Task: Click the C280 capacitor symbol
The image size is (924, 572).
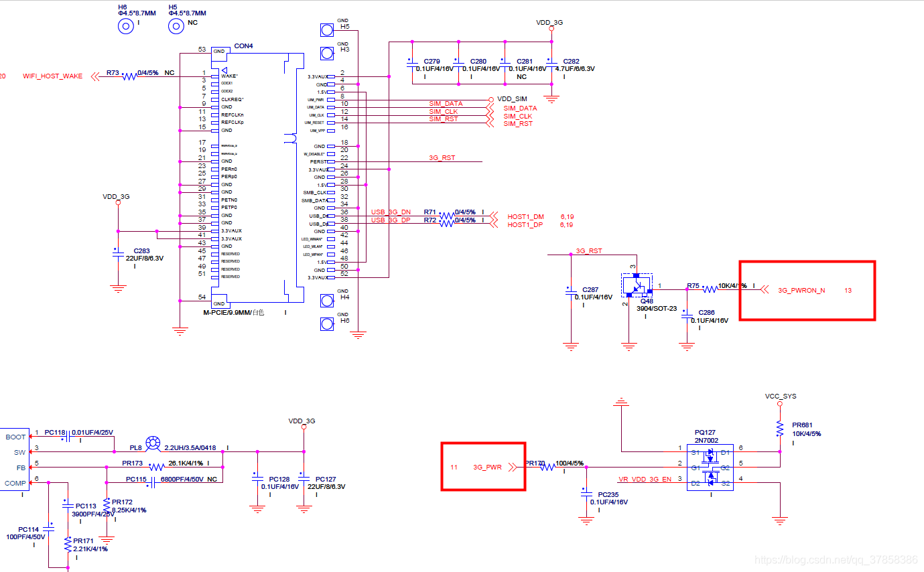Action: [x=458, y=65]
